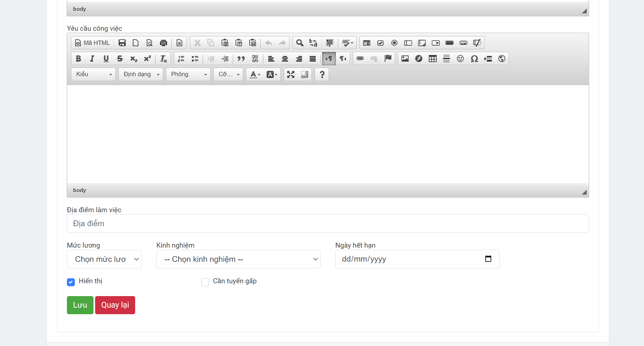Click the Paste clipboard icon
Viewport: 644px width, 346px height.
[225, 43]
